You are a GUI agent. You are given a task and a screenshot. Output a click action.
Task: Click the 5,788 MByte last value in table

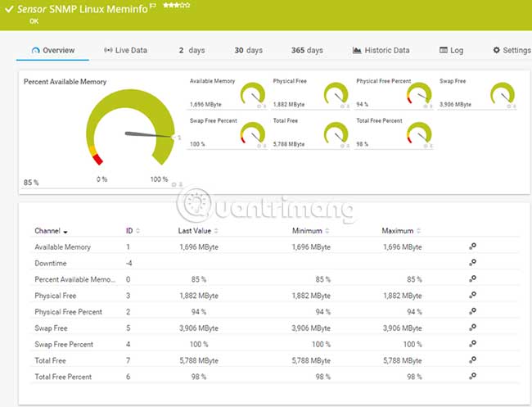pos(199,360)
